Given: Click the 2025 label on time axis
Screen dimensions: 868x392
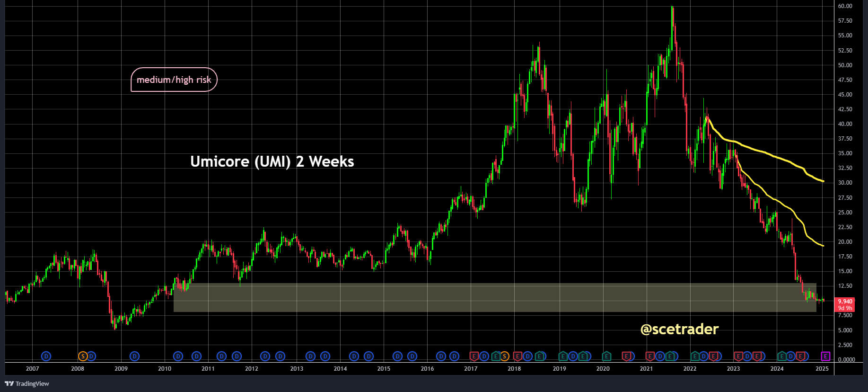Looking at the screenshot, I should pyautogui.click(x=822, y=369).
